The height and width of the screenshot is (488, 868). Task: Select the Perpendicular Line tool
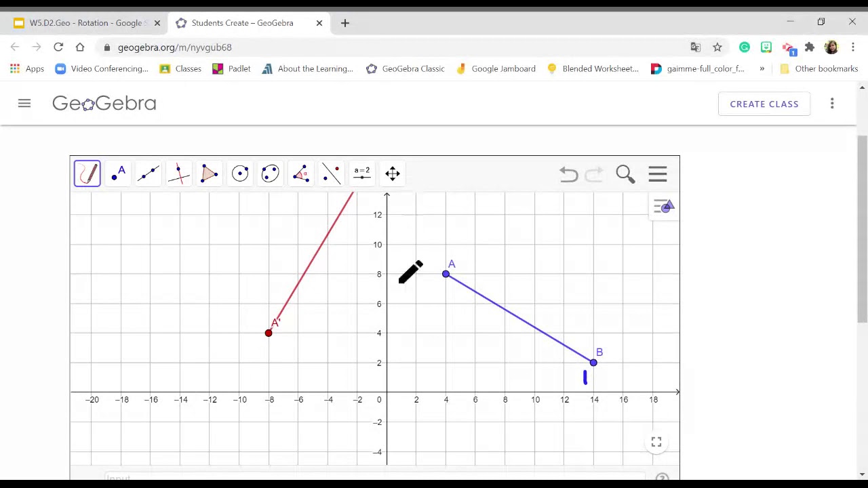[179, 174]
